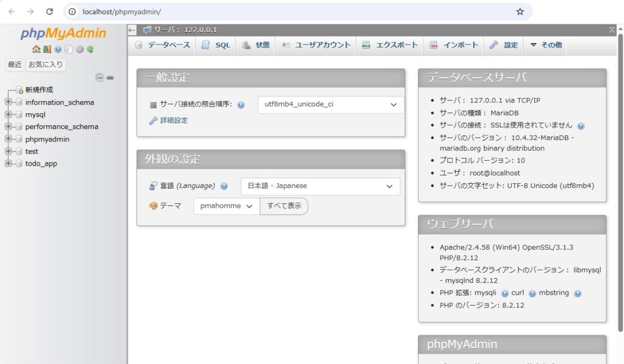Click help icon after mysqli extension
Viewport: 624px width, 364px height.
pos(505,293)
